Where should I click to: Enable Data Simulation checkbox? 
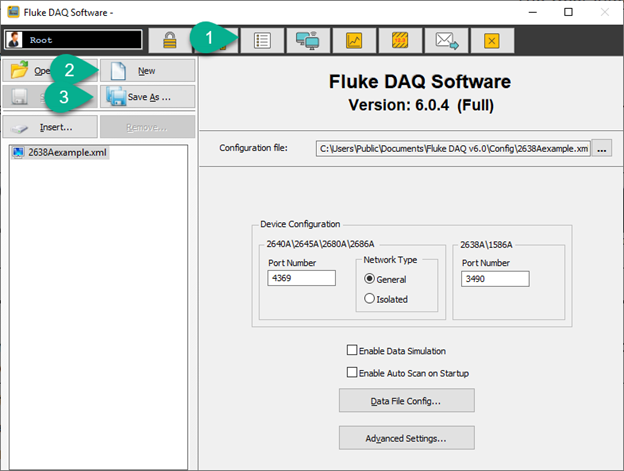click(352, 350)
